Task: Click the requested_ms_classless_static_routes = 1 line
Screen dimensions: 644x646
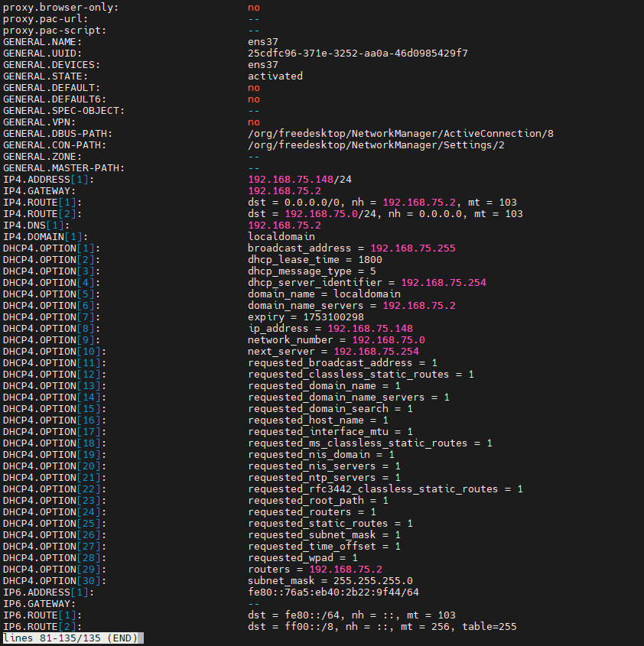Action: pyautogui.click(x=370, y=443)
